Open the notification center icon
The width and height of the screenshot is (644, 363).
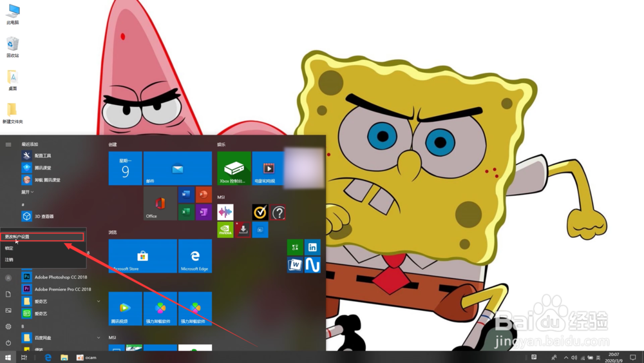(633, 357)
